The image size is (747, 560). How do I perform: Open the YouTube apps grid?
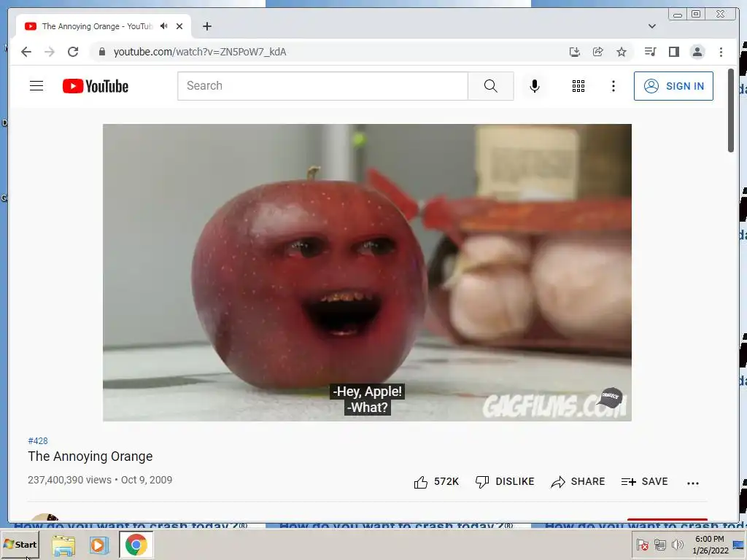pos(578,86)
